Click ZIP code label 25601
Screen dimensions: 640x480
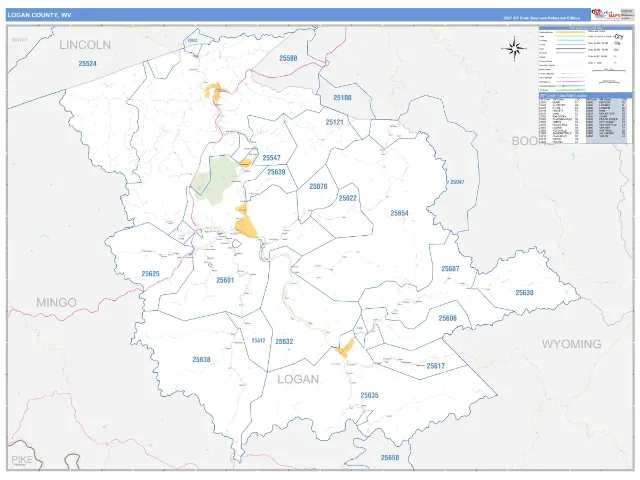(225, 280)
